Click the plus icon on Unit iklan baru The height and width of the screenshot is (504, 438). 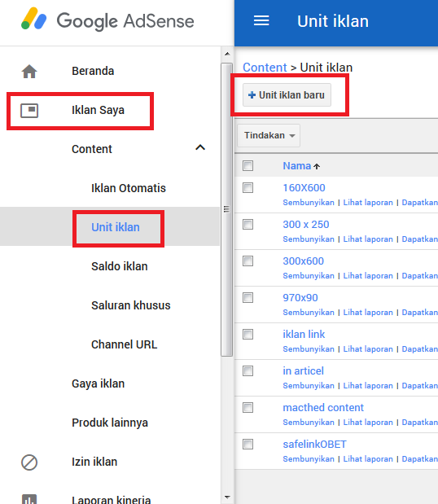tap(252, 94)
